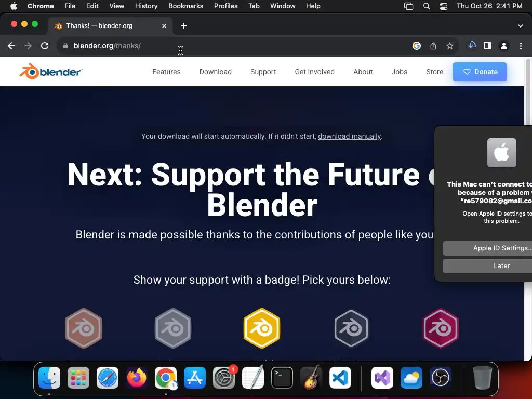Click the Blender logo in site header
Image resolution: width=532 pixels, height=399 pixels.
point(50,71)
